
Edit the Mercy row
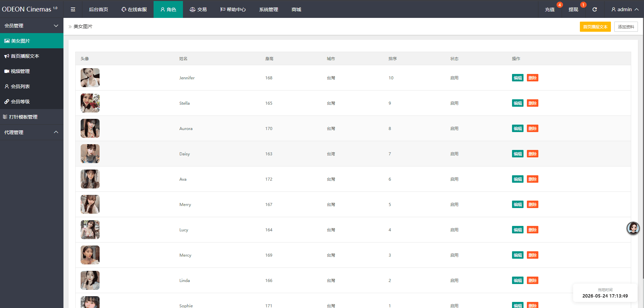point(518,255)
